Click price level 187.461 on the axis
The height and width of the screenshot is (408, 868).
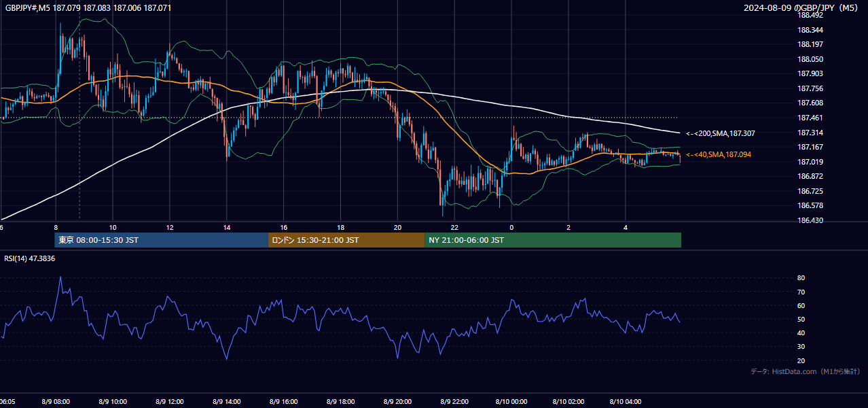pos(810,118)
